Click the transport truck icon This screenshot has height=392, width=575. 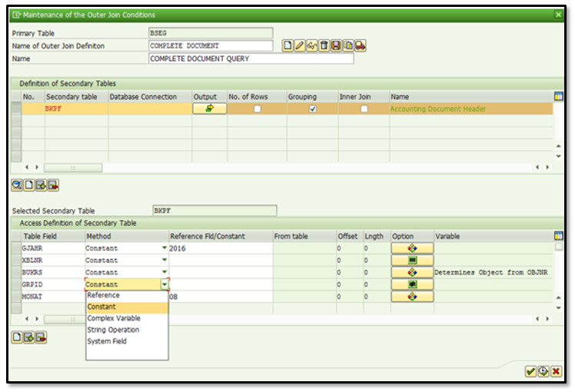360,46
